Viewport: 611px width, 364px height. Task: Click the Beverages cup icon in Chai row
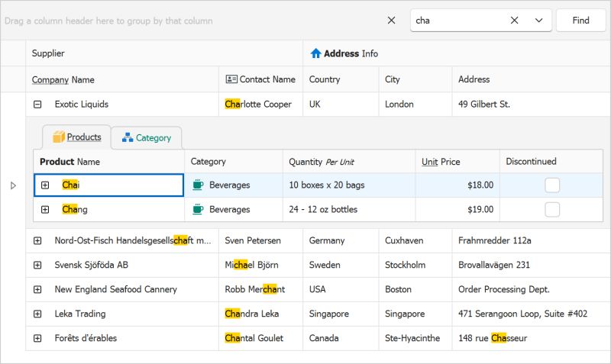198,185
